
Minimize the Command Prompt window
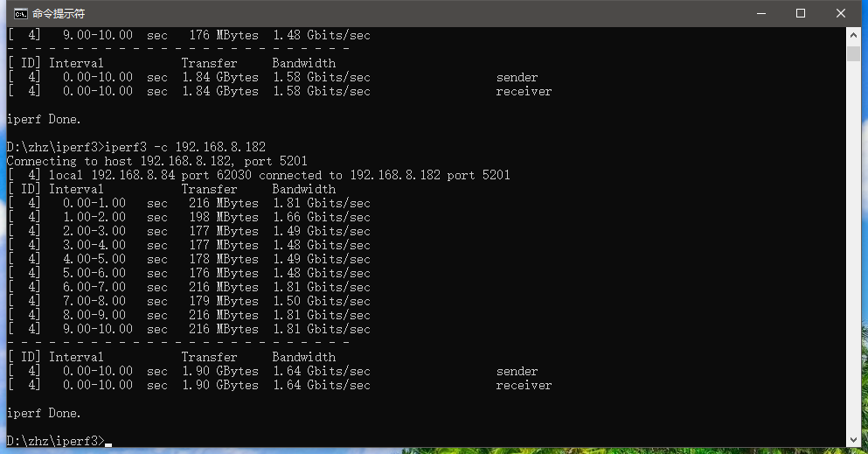coord(761,13)
